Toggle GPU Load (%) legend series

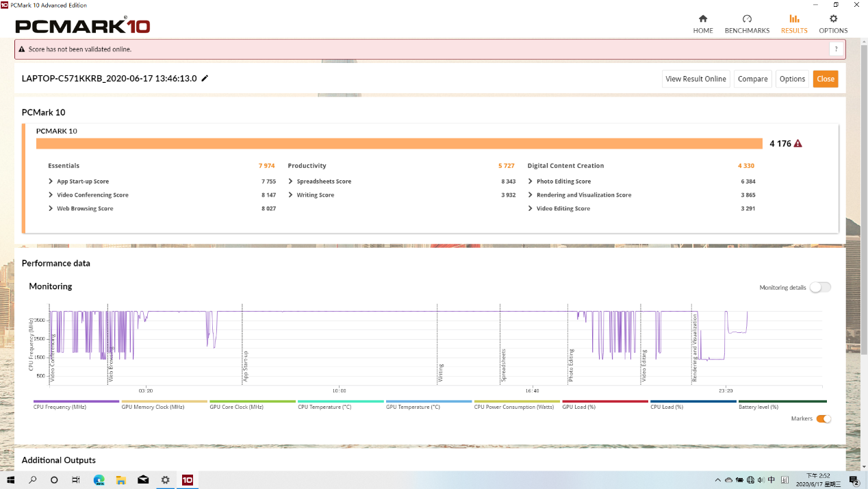coord(605,405)
